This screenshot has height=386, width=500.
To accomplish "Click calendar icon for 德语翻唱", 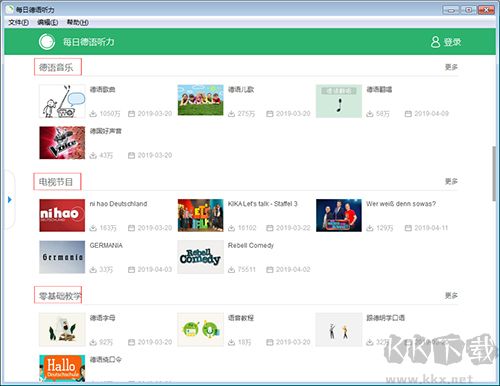I will click(408, 114).
